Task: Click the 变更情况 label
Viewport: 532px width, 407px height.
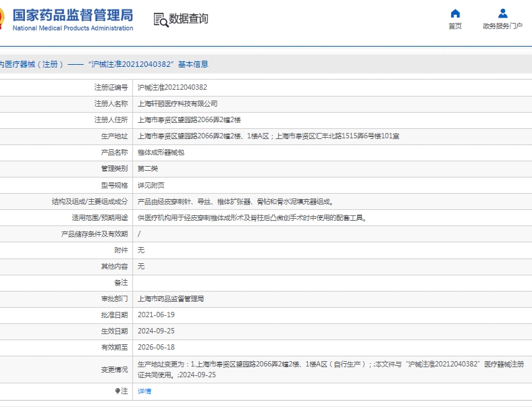Action: (114, 369)
